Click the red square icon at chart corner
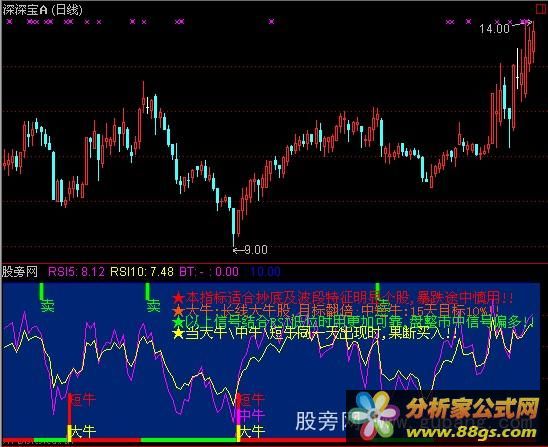Screen dimensions: 548x447 tap(541, 9)
